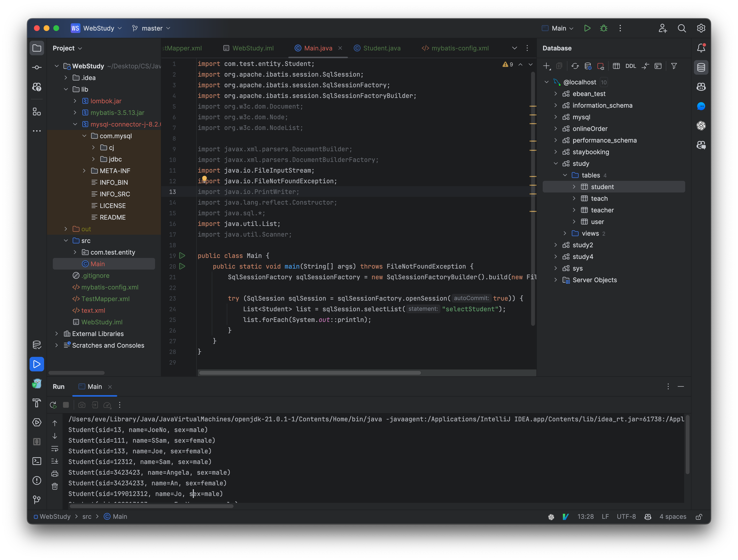The height and width of the screenshot is (560, 738).
Task: Expand the teacher table node
Action: click(x=574, y=210)
